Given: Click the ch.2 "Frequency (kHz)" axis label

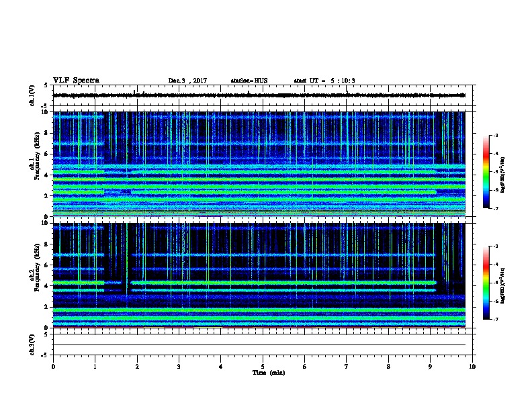Looking at the screenshot, I should (x=37, y=267).
